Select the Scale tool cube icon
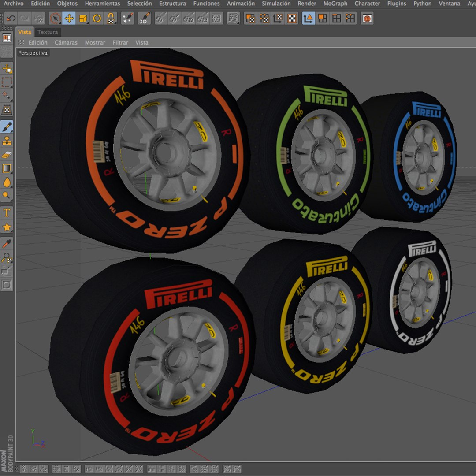Screen dimensions: 476x476 pyautogui.click(x=83, y=19)
